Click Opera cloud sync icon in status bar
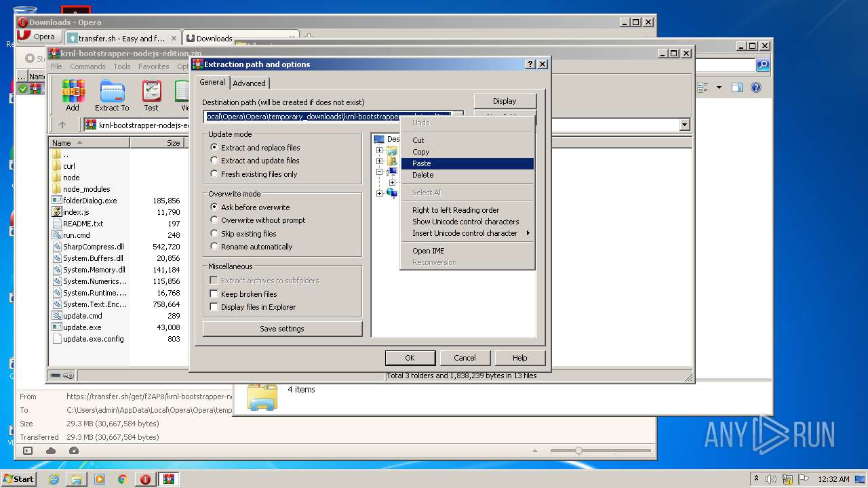Viewport: 868px width, 488px height. coord(51,451)
